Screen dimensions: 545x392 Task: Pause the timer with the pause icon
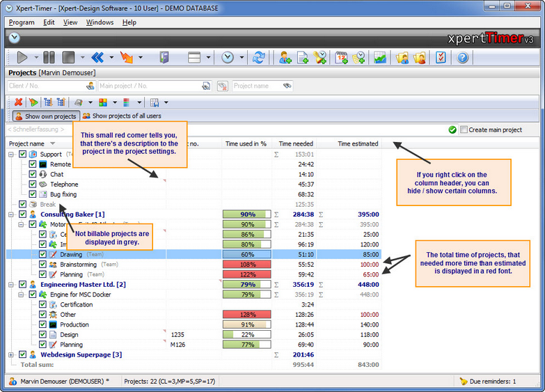pyautogui.click(x=49, y=57)
